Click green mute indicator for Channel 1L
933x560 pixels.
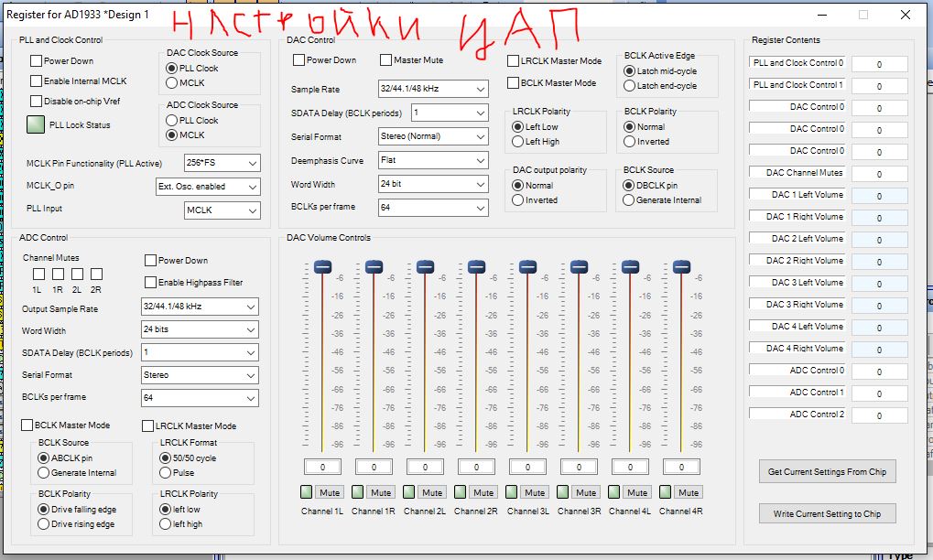pyautogui.click(x=307, y=491)
